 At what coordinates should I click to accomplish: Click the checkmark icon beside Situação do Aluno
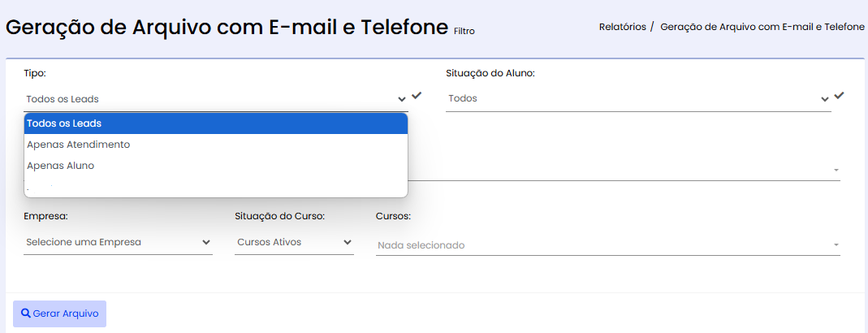840,95
